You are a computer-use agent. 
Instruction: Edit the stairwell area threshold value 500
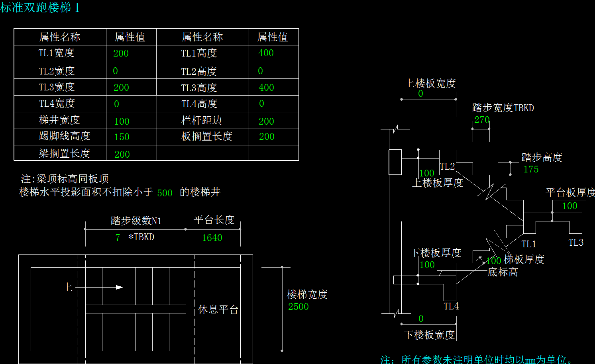(165, 193)
